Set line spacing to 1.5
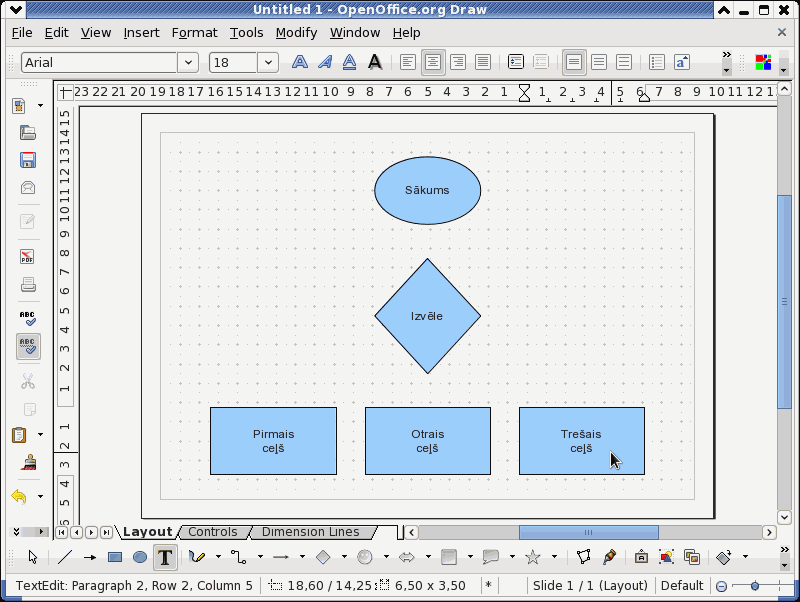Screen dimensions: 800x602 pos(599,62)
